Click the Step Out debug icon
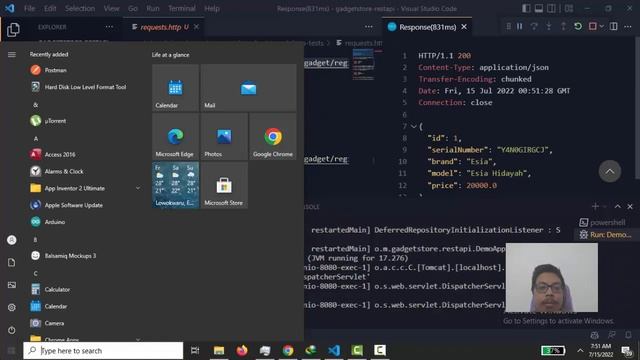Screen dimensions: 640x360 tap(563, 27)
